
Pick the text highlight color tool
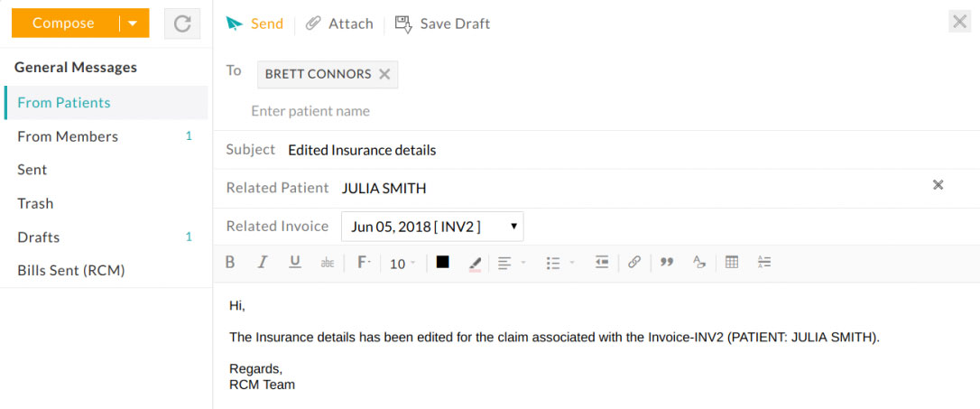[476, 263]
